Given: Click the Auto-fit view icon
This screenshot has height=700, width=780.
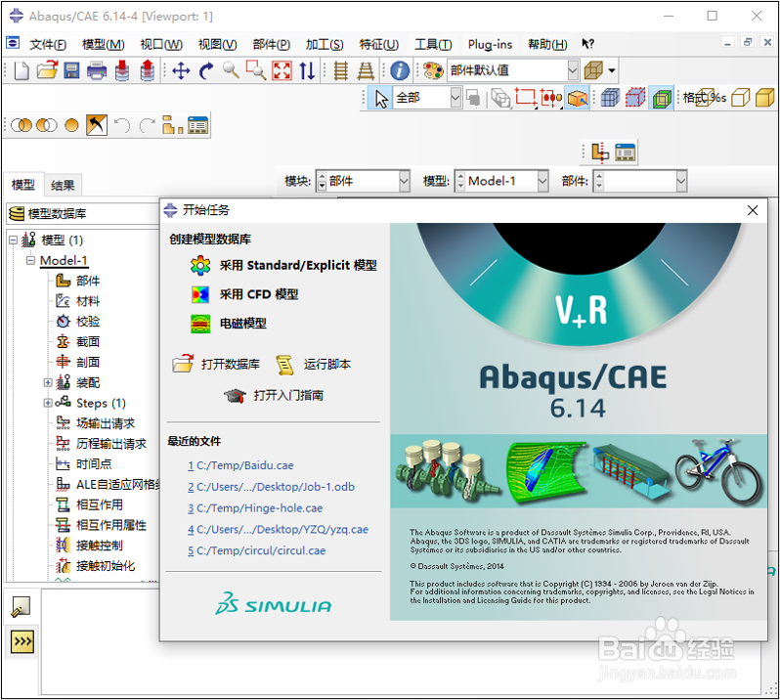Looking at the screenshot, I should [x=282, y=70].
